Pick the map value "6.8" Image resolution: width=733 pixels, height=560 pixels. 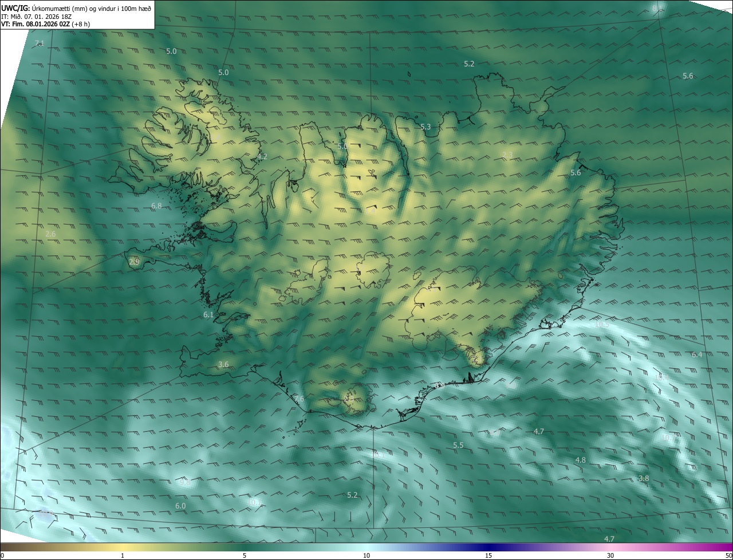pos(156,206)
